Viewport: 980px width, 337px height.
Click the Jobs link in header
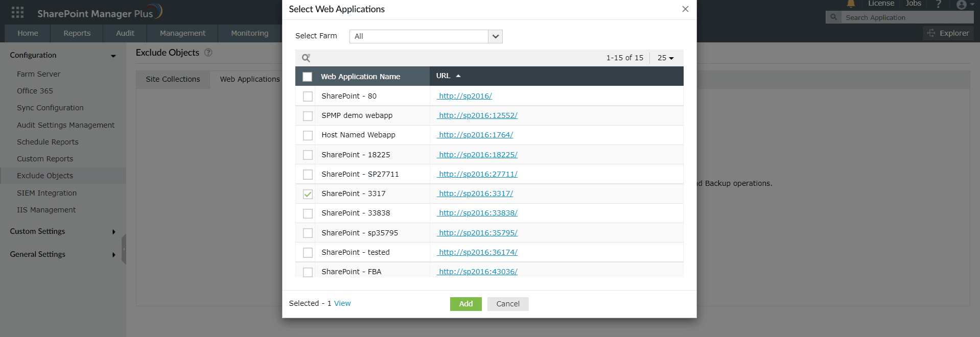[913, 4]
